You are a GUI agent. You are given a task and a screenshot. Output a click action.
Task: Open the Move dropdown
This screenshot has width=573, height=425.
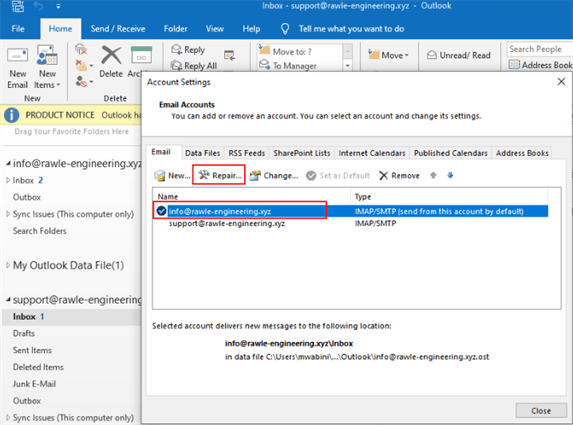(388, 55)
